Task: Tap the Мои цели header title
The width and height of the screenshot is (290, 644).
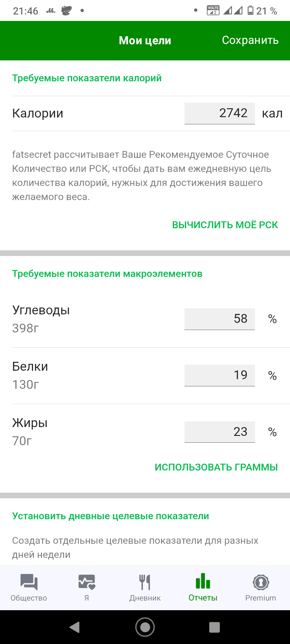Action: tap(145, 41)
